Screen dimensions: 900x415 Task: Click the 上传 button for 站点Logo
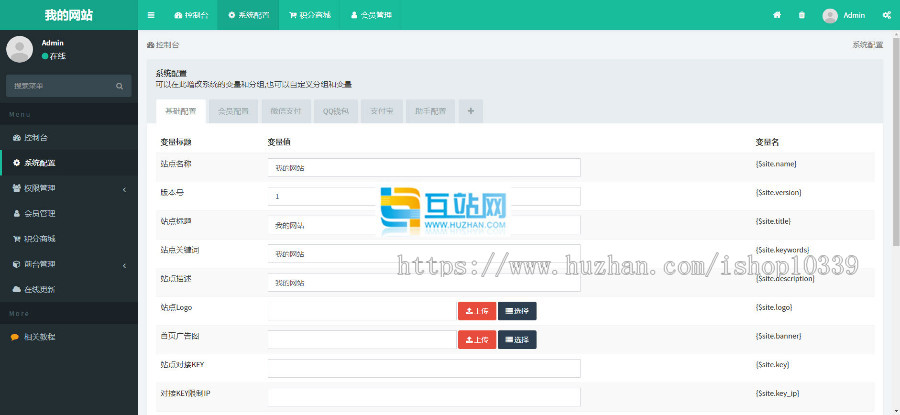(477, 311)
